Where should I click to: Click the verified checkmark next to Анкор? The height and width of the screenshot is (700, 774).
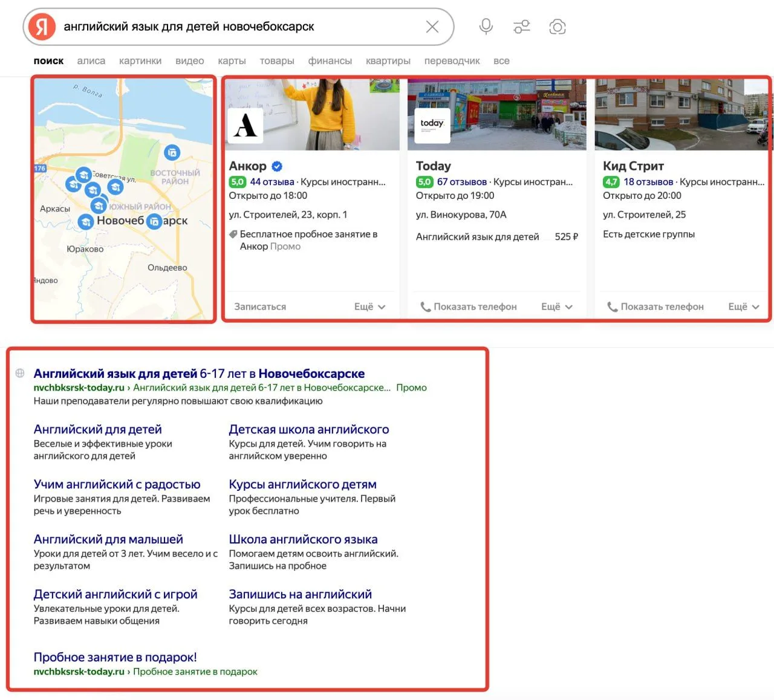click(x=277, y=166)
